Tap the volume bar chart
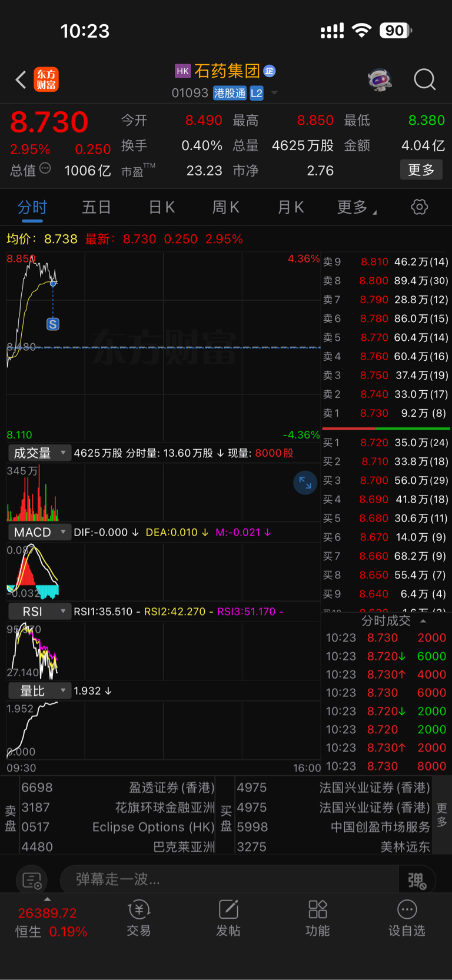This screenshot has height=980, width=452. [x=163, y=493]
